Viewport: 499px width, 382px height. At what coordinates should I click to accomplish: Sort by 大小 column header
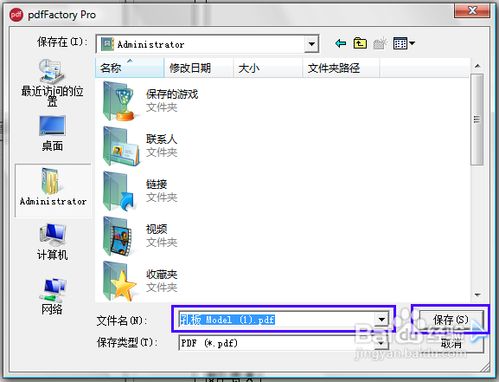[x=268, y=68]
